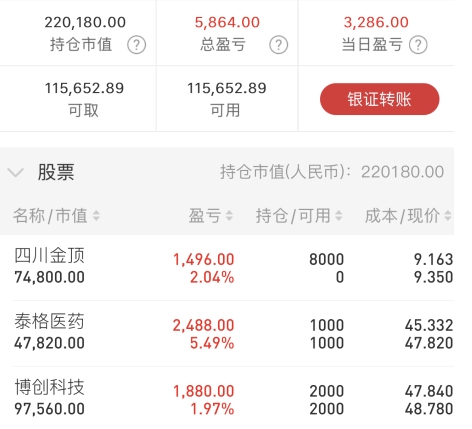This screenshot has height=429, width=472.
Task: Tap the 5,864.00 总盈亏 value
Action: 227,22
